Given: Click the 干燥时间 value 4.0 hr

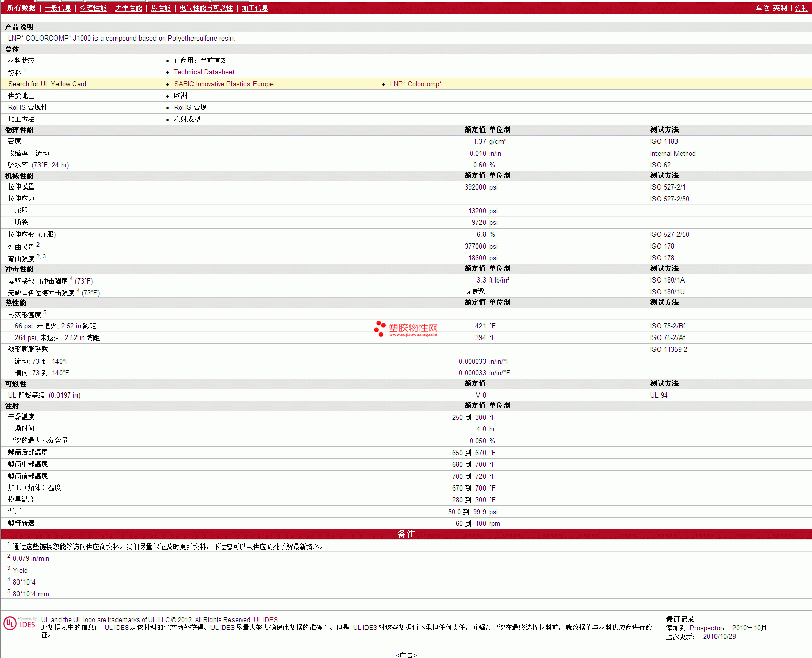Looking at the screenshot, I should click(486, 429).
